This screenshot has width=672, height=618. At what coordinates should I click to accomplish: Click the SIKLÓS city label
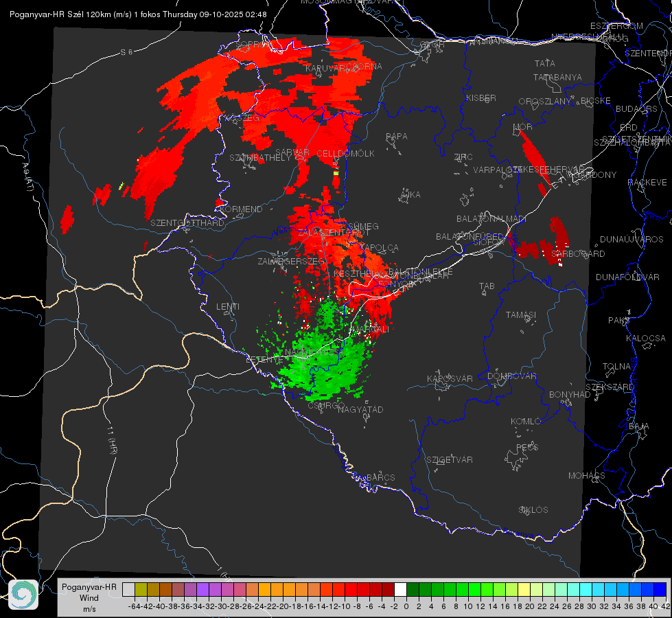533,510
